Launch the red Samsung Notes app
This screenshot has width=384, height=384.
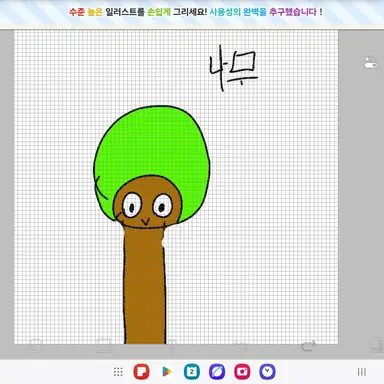tap(141, 372)
